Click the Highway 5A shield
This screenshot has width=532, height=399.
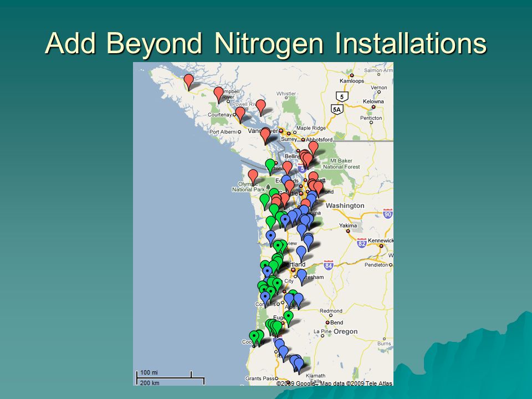click(x=336, y=109)
